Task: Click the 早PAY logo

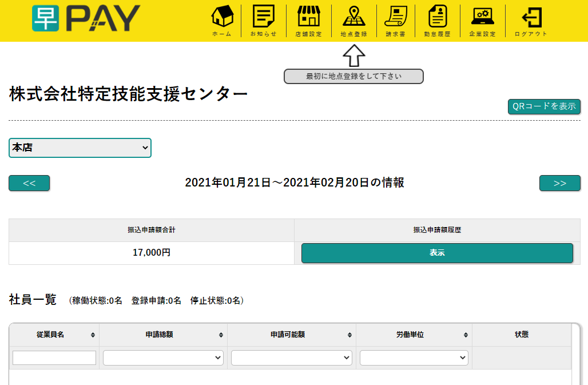Action: 86,18
